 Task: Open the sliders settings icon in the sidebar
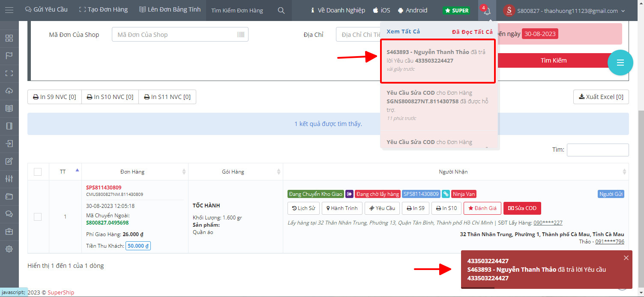coord(9,179)
